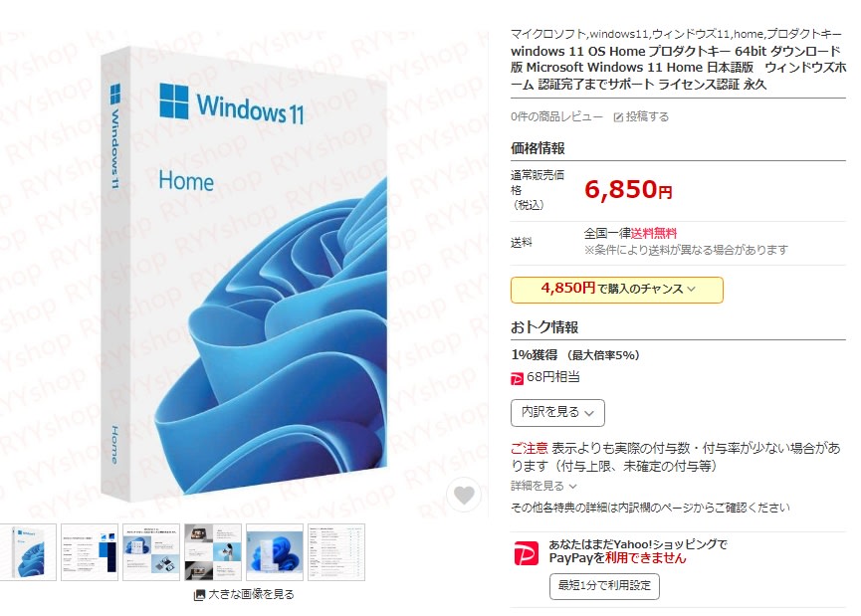Click 送料無料 shipping text

pyautogui.click(x=653, y=233)
